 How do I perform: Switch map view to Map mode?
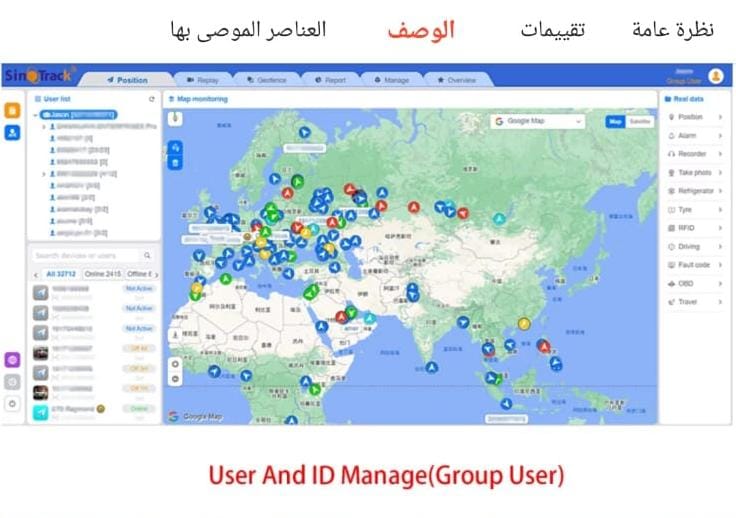pos(615,122)
